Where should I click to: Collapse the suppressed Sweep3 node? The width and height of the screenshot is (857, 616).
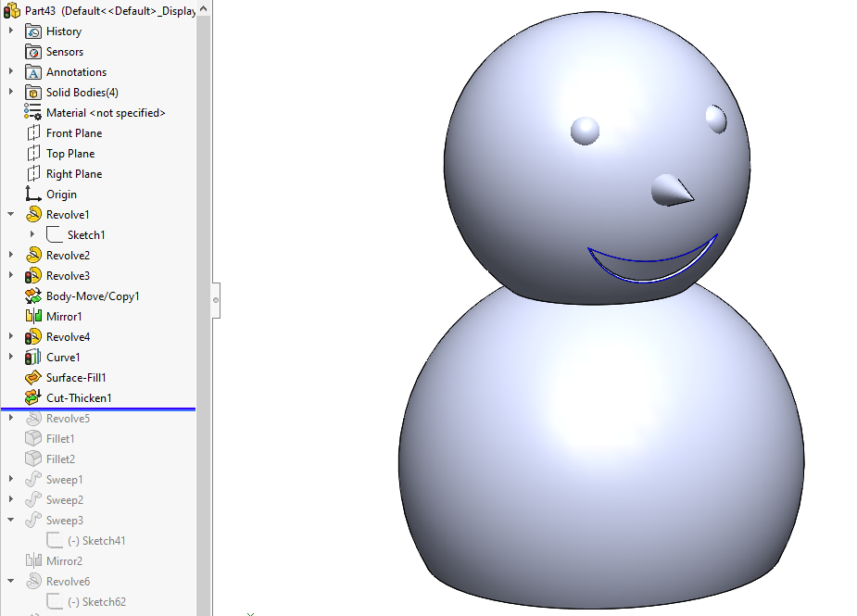click(11, 520)
